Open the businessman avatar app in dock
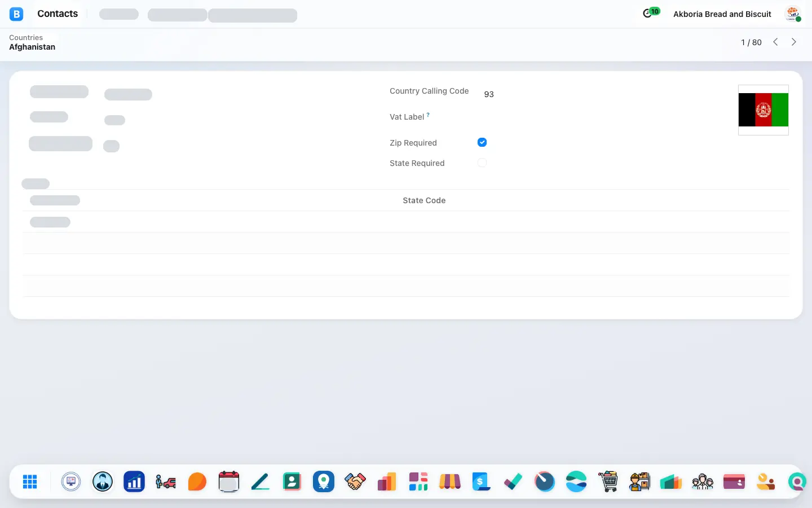This screenshot has height=508, width=812. (x=103, y=481)
